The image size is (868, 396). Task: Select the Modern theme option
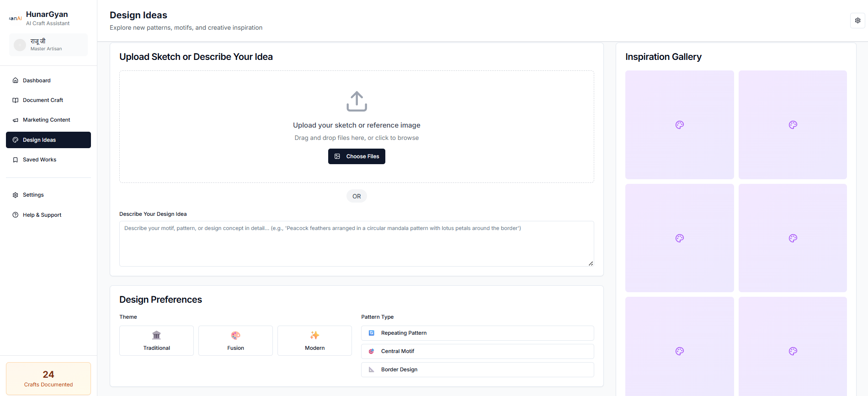(314, 341)
